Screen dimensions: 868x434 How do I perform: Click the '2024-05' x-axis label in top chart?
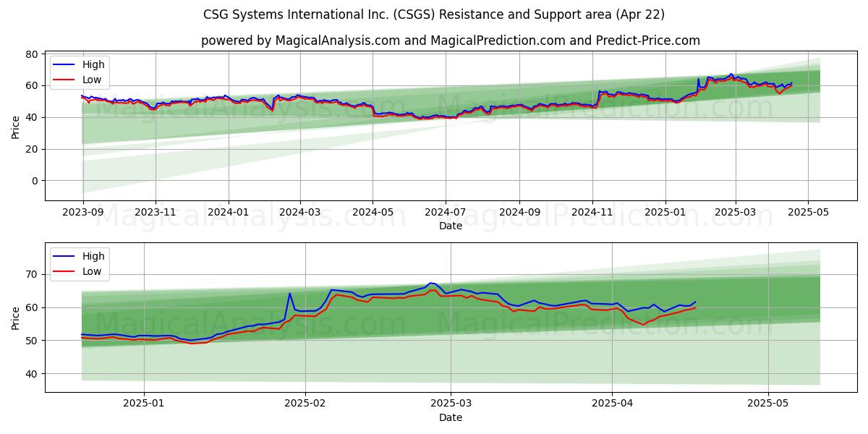pos(373,213)
